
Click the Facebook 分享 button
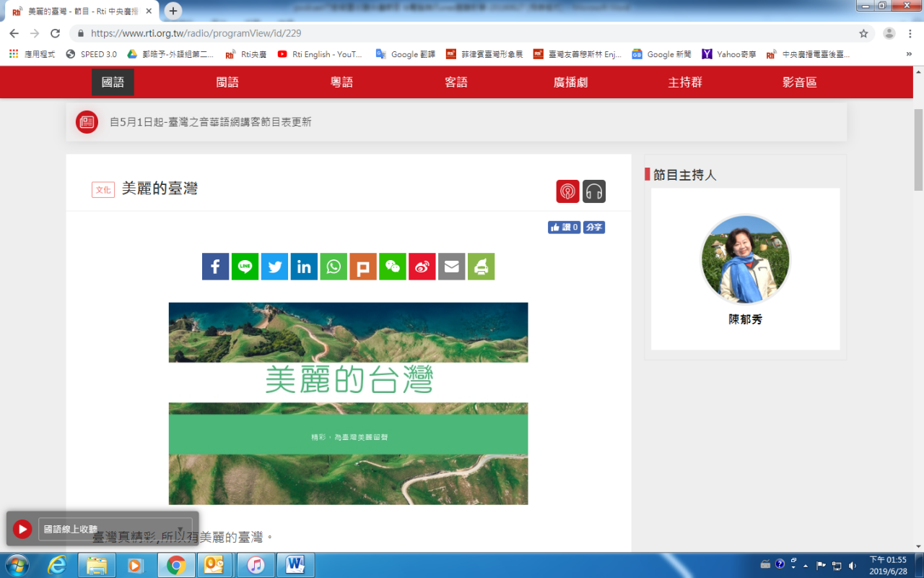(x=594, y=227)
